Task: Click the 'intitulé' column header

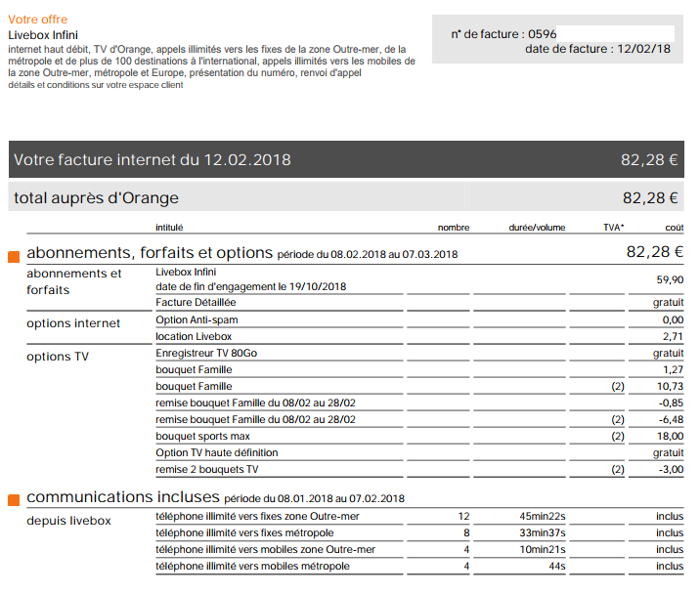Action: (169, 228)
